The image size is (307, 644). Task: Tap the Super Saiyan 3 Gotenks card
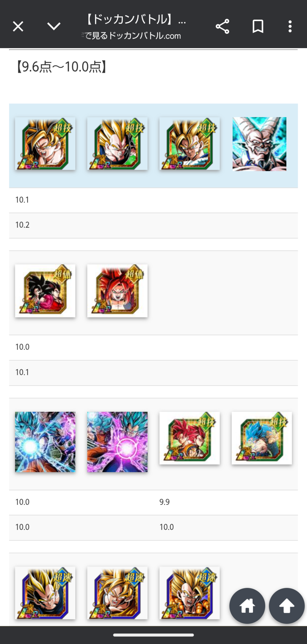click(x=190, y=593)
